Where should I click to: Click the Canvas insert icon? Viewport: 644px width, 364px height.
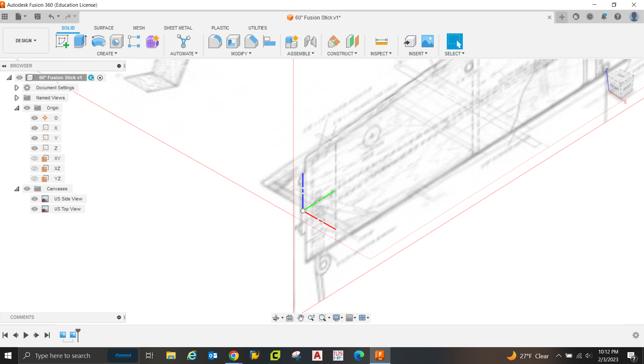427,41
